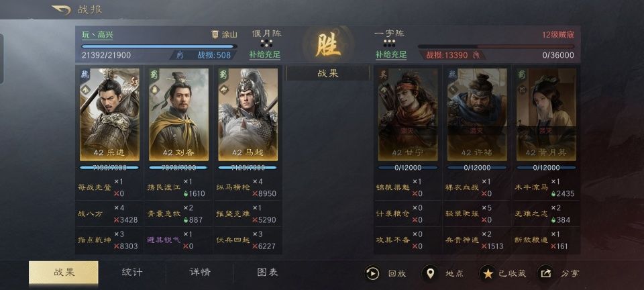Select the 战果 tab
The height and width of the screenshot is (290, 644).
[x=64, y=273]
